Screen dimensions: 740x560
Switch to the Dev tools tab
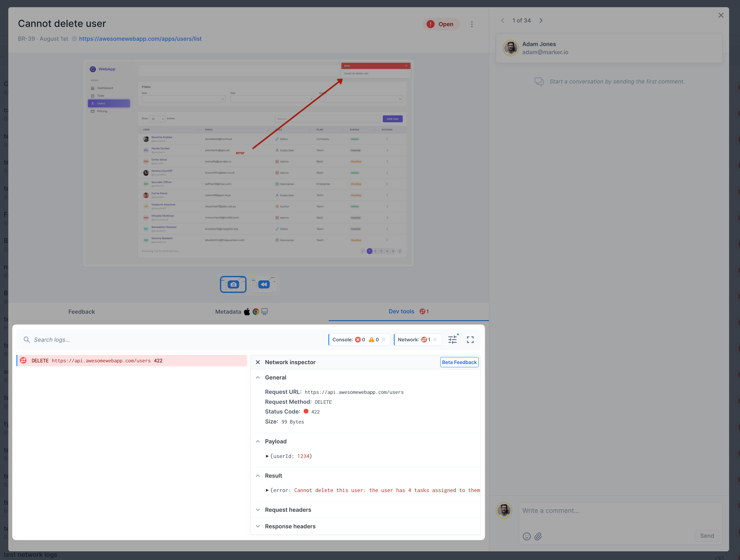pos(409,312)
